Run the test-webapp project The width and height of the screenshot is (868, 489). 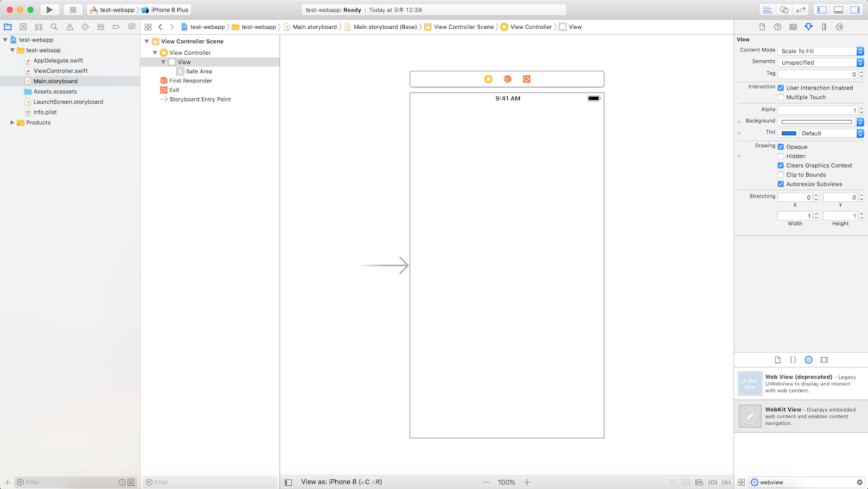49,9
